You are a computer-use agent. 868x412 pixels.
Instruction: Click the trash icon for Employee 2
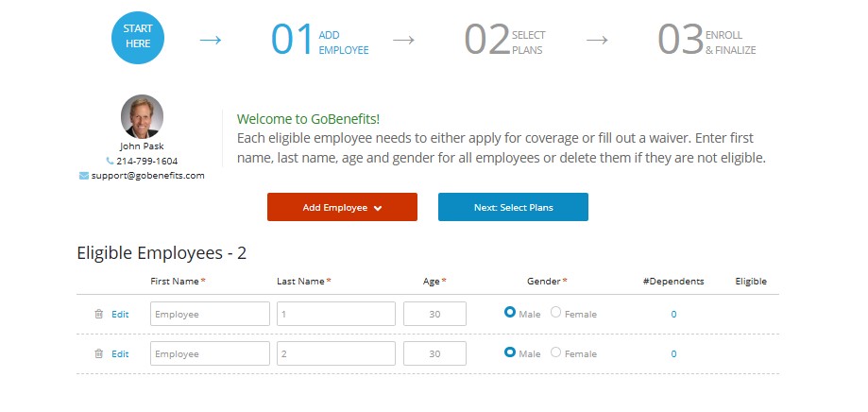coord(98,353)
